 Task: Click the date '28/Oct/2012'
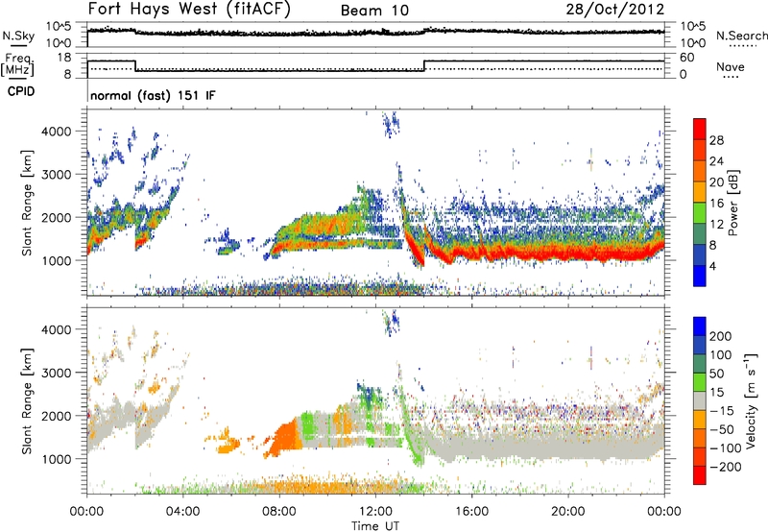pos(615,9)
